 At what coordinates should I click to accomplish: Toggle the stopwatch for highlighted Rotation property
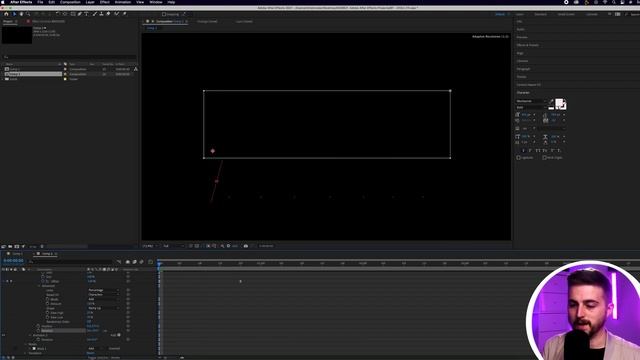(x=38, y=331)
